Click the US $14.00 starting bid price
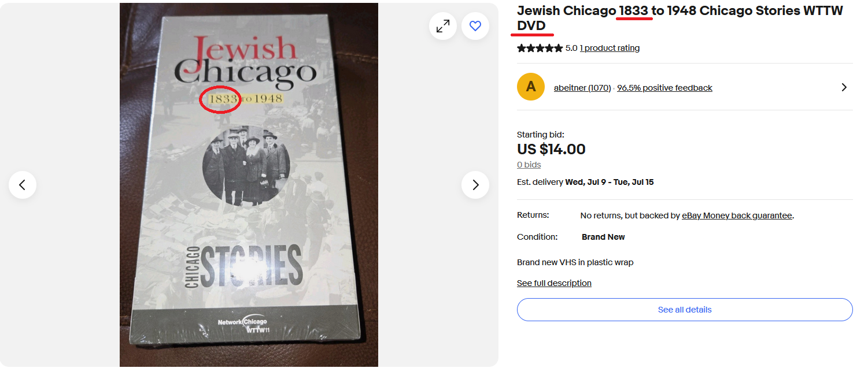 tap(551, 149)
